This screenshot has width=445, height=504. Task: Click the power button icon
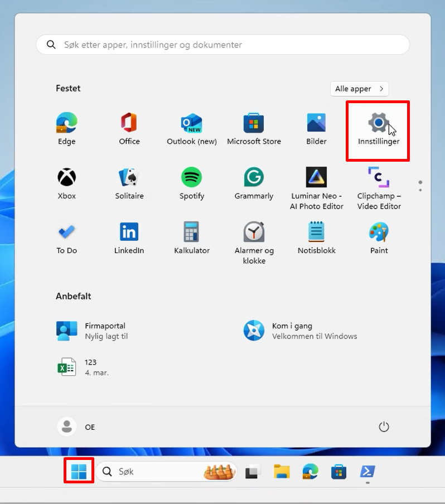click(x=384, y=427)
